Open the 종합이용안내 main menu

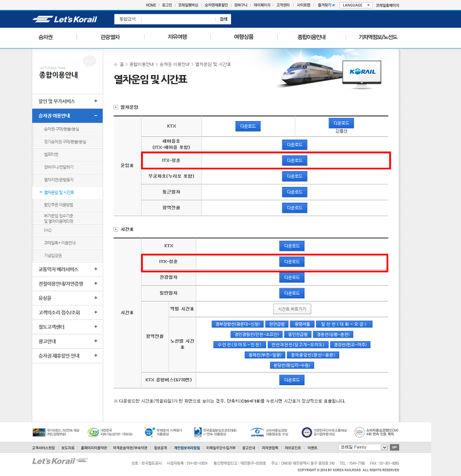coord(312,37)
